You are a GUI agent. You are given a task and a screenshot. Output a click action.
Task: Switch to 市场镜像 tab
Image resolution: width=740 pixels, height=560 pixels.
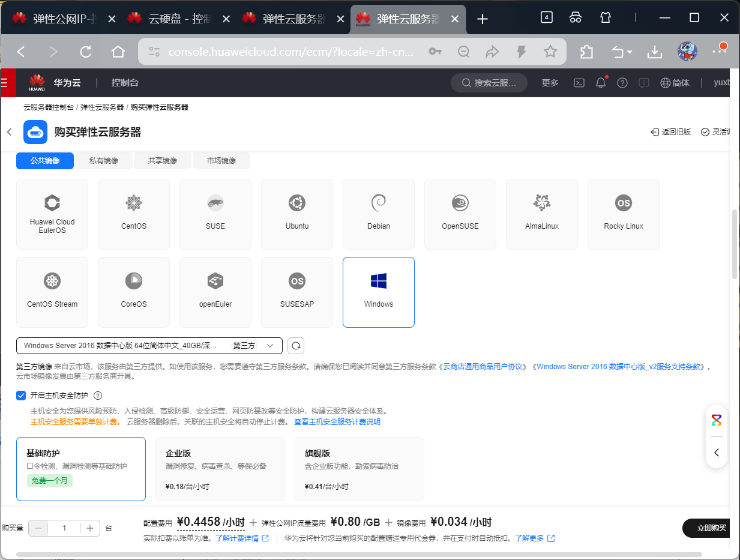(221, 161)
